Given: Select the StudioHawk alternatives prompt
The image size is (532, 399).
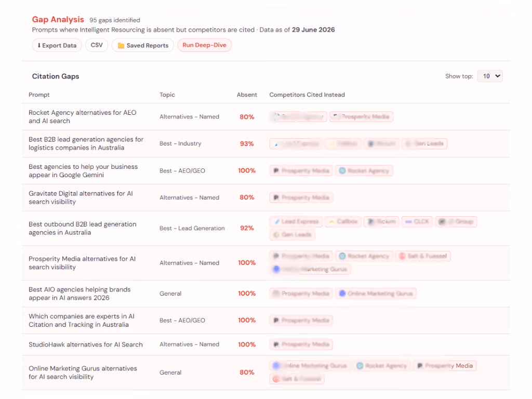Looking at the screenshot, I should point(86,344).
